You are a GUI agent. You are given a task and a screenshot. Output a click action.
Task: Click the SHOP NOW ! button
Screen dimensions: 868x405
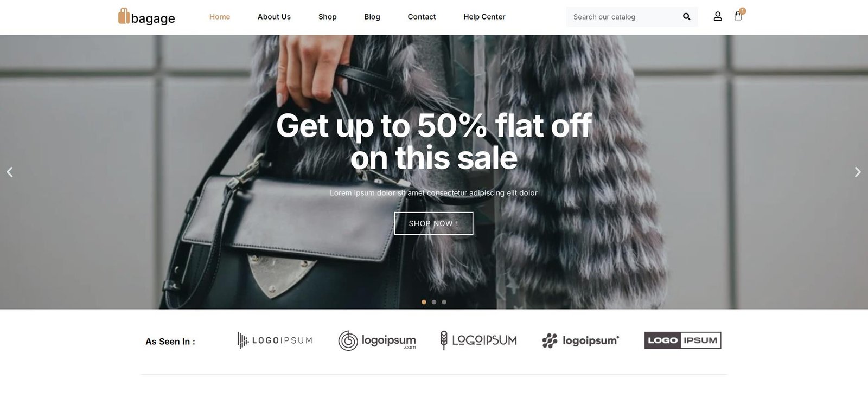point(433,223)
